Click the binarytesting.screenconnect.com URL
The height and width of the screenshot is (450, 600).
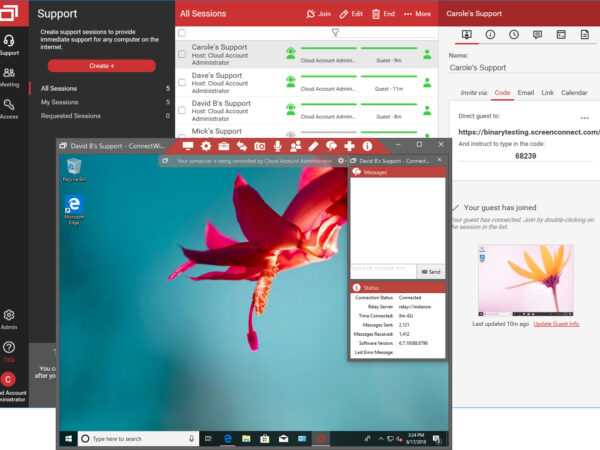pos(529,132)
